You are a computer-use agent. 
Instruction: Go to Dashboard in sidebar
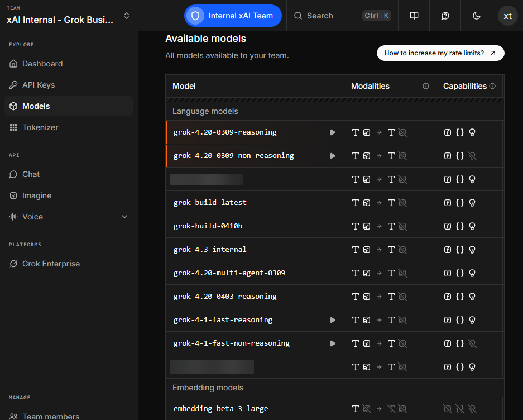pos(69,64)
